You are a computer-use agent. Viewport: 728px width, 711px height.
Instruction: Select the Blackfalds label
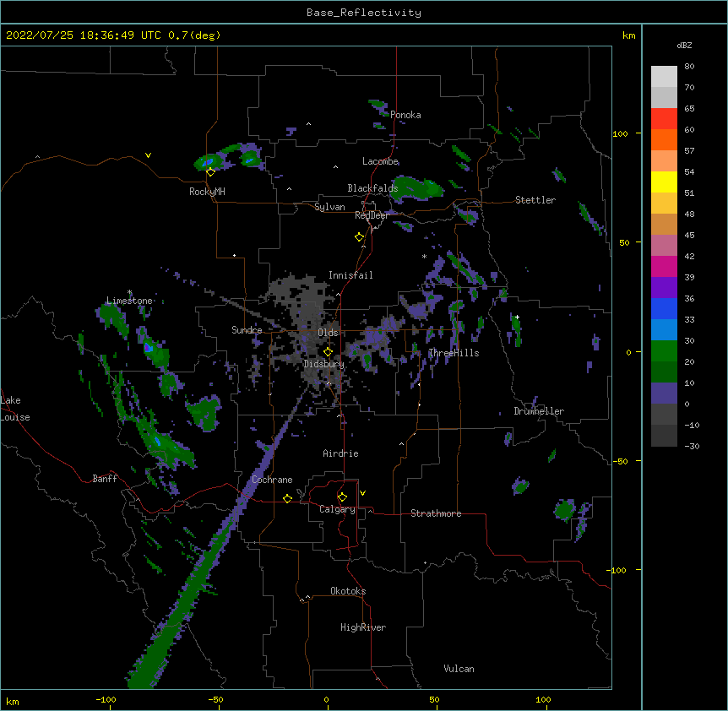[372, 188]
